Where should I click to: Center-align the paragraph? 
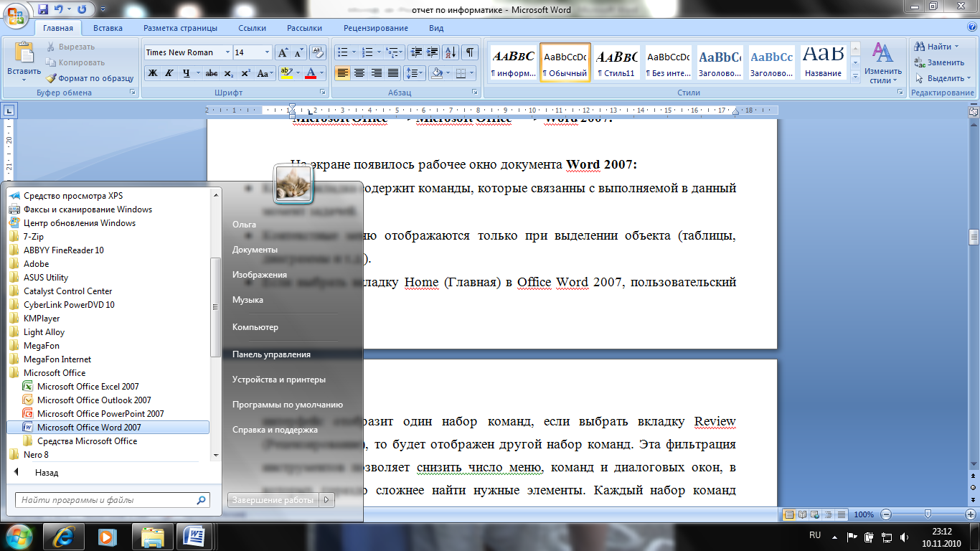(x=359, y=73)
